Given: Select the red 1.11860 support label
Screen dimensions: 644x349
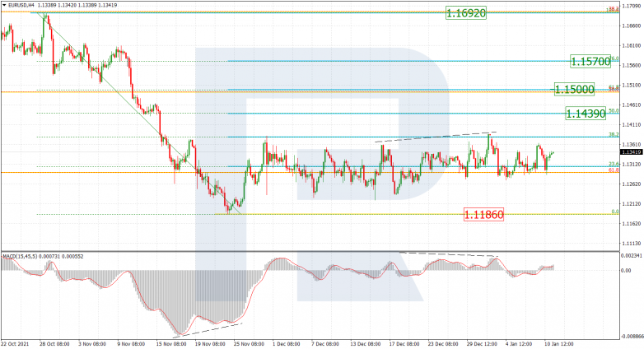Looking at the screenshot, I should (x=483, y=214).
